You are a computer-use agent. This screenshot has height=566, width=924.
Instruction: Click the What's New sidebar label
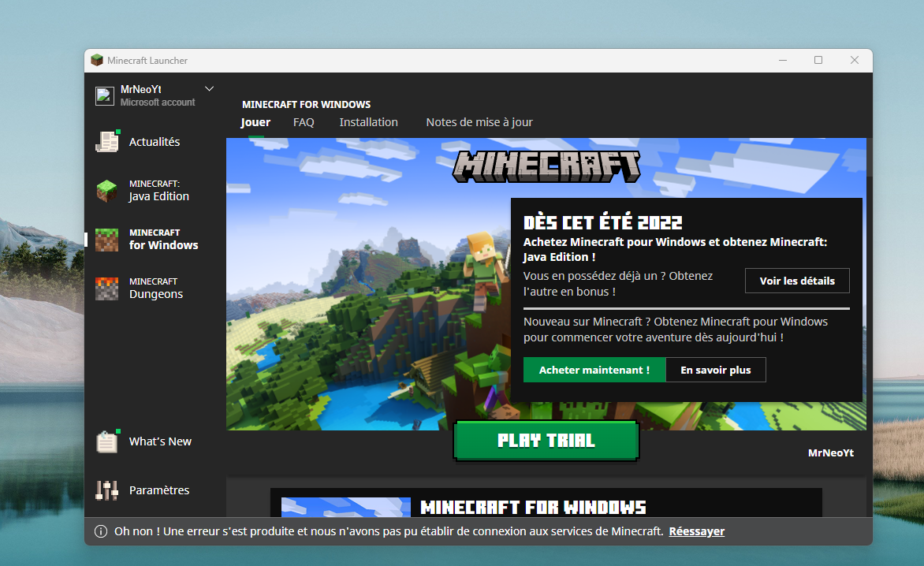coord(160,441)
